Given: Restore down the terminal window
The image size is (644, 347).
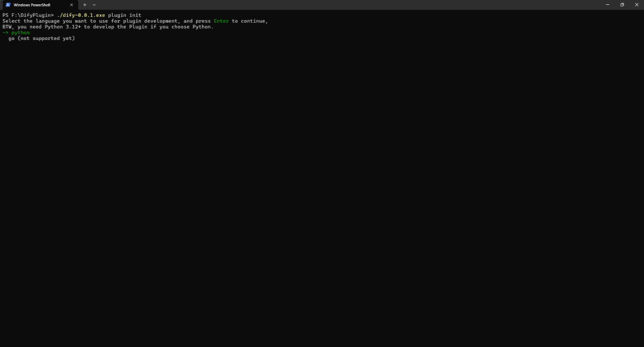Looking at the screenshot, I should [x=622, y=5].
